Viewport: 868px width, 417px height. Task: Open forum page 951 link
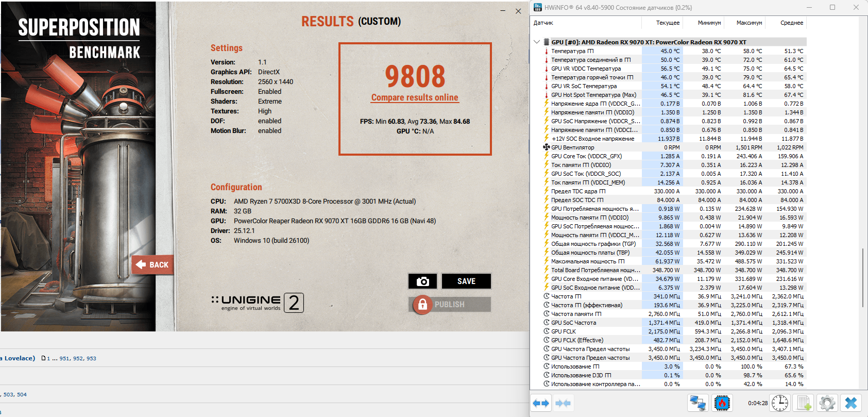pos(64,358)
